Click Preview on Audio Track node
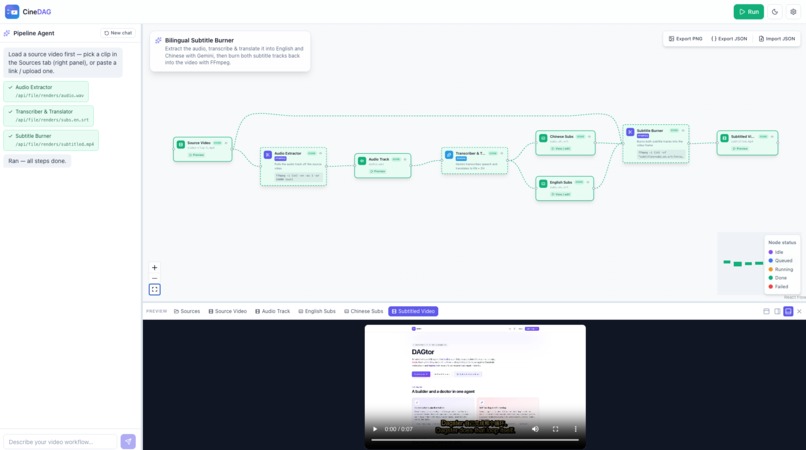The height and width of the screenshot is (450, 806). tap(377, 171)
